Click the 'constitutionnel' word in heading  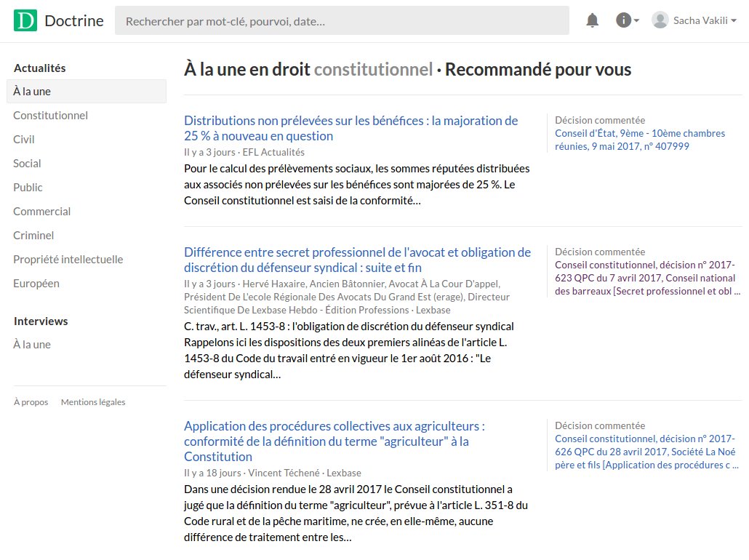coord(373,70)
